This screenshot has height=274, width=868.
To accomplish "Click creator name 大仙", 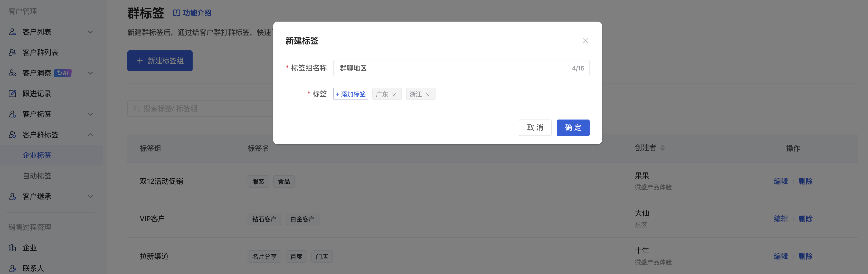I will click(x=641, y=213).
